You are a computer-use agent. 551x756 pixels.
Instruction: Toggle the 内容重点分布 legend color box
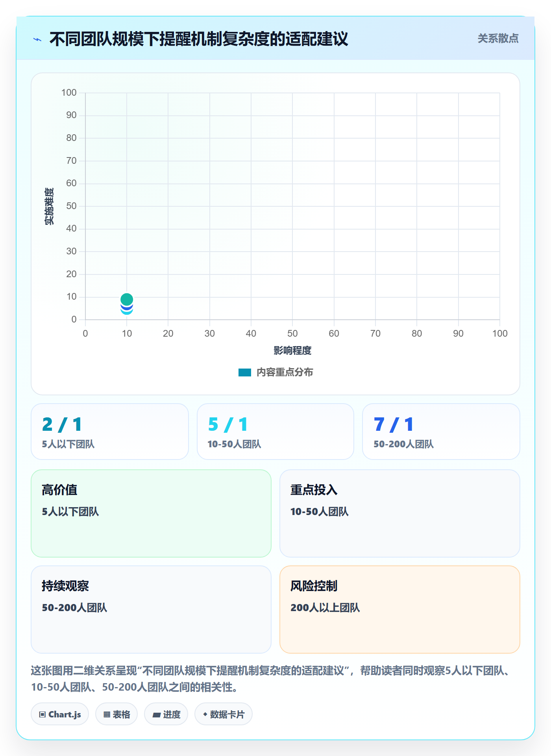pyautogui.click(x=244, y=372)
